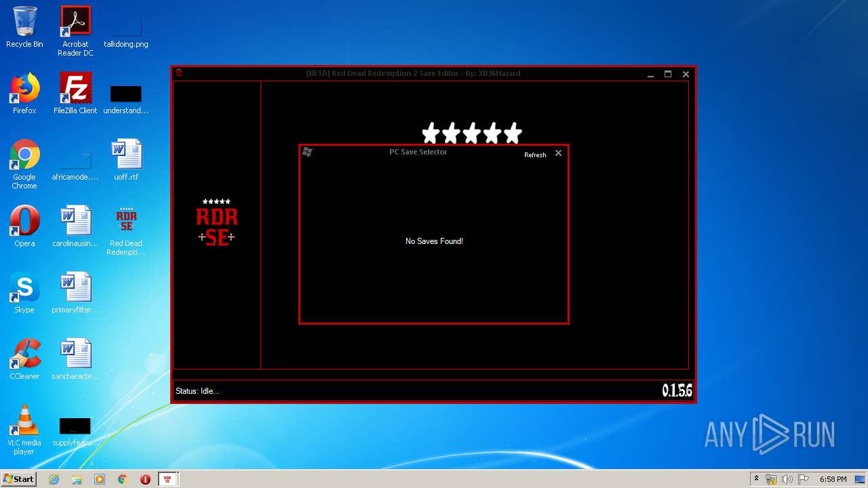Image resolution: width=868 pixels, height=488 pixels.
Task: Minimize the Red Dead Redemption 2 Save Editor
Action: [x=650, y=75]
